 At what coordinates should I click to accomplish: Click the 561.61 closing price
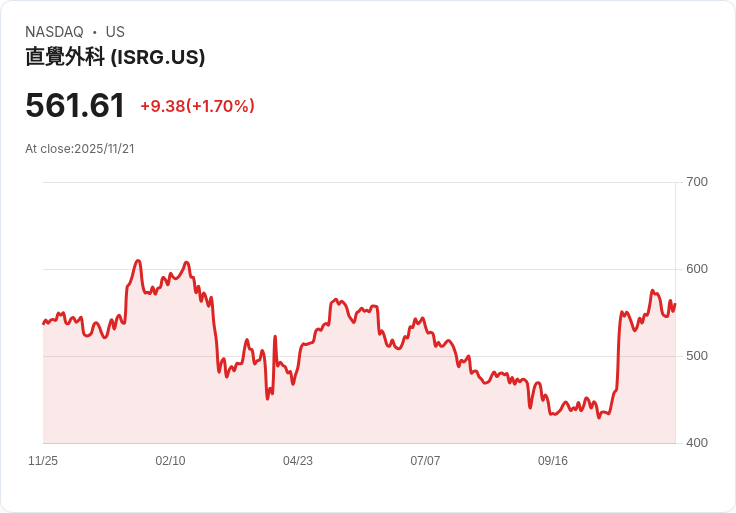(x=75, y=106)
